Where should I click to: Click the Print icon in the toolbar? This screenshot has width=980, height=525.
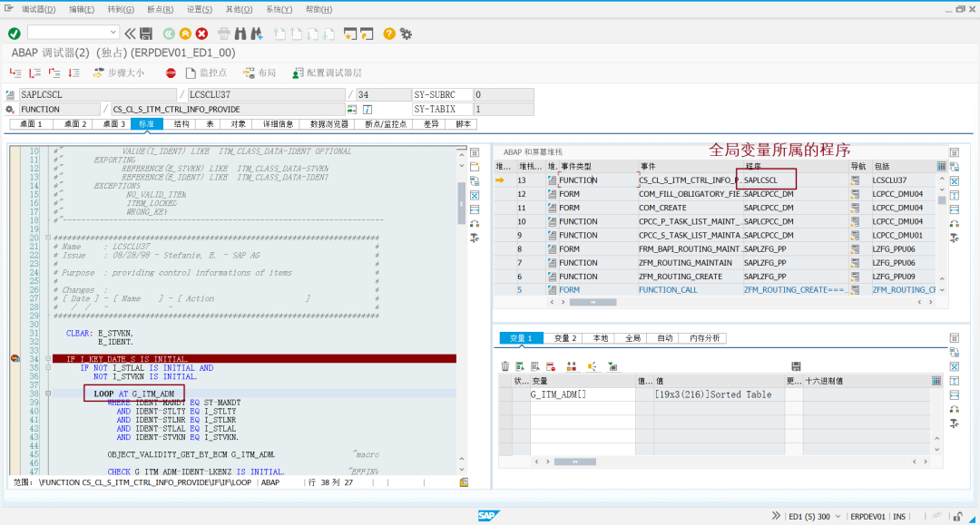coord(224,34)
